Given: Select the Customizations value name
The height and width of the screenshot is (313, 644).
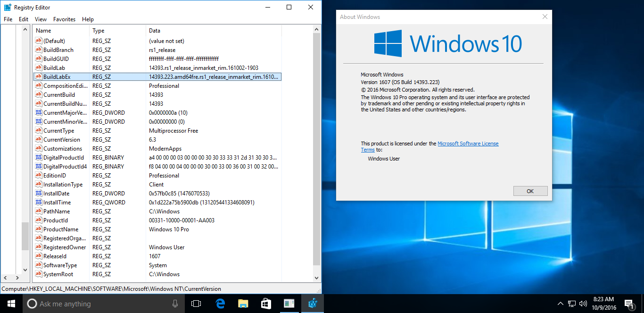Looking at the screenshot, I should click(x=63, y=149).
